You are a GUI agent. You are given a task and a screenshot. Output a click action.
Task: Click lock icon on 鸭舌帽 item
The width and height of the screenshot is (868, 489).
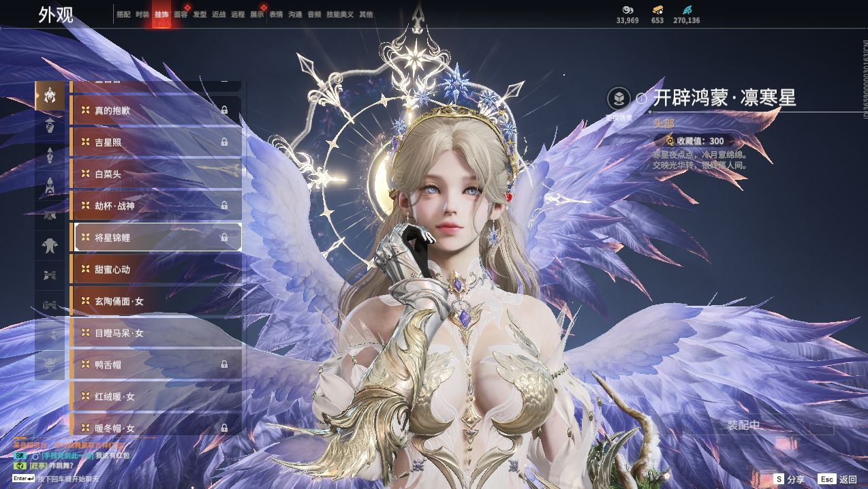pyautogui.click(x=224, y=364)
